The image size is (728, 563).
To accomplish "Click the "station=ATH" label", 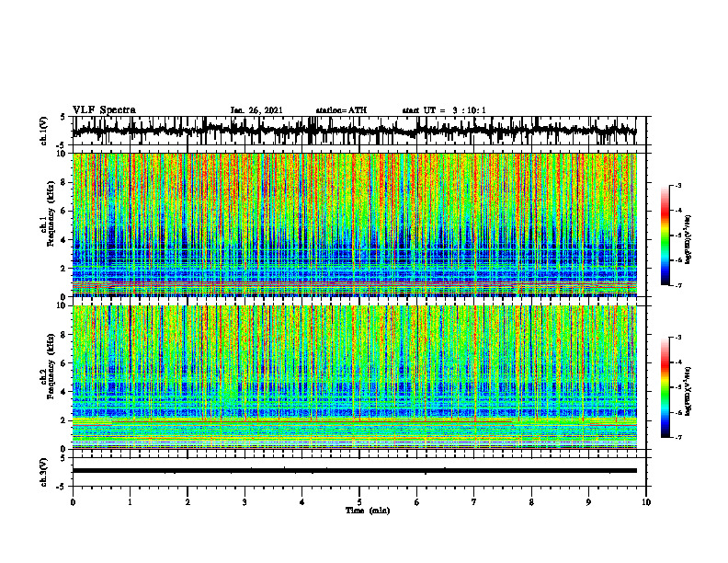I will (341, 110).
